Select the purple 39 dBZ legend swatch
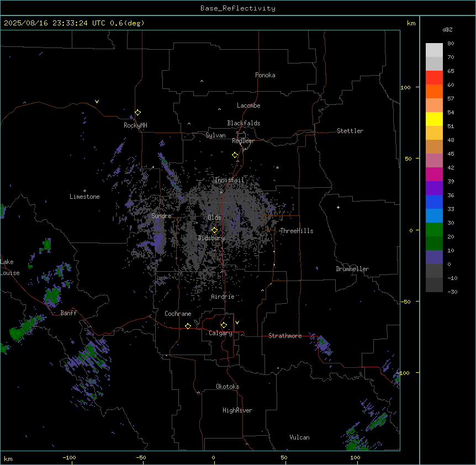 [x=434, y=188]
